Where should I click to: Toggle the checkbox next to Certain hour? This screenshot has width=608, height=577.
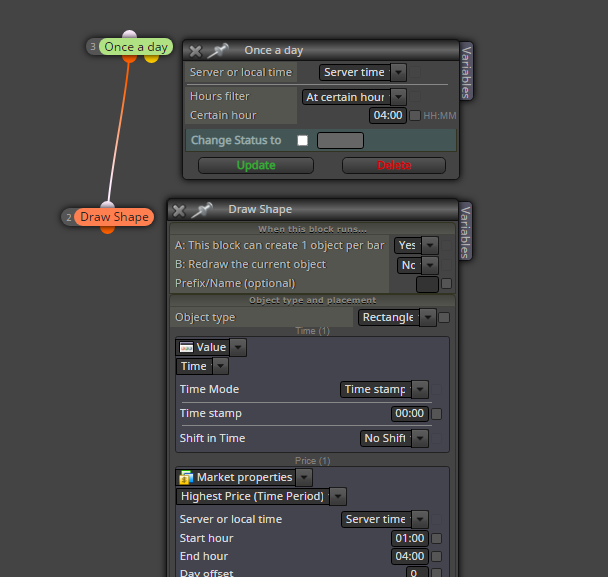pyautogui.click(x=415, y=116)
